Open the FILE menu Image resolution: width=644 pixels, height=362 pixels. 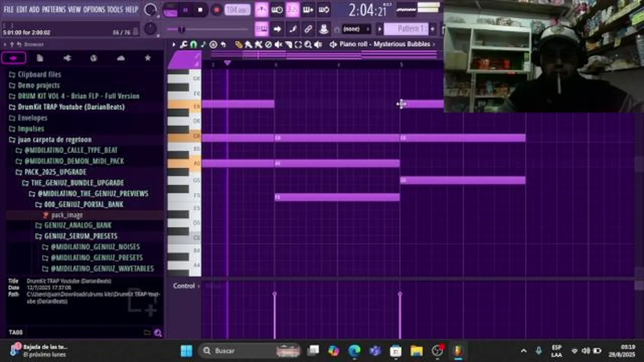(x=9, y=10)
